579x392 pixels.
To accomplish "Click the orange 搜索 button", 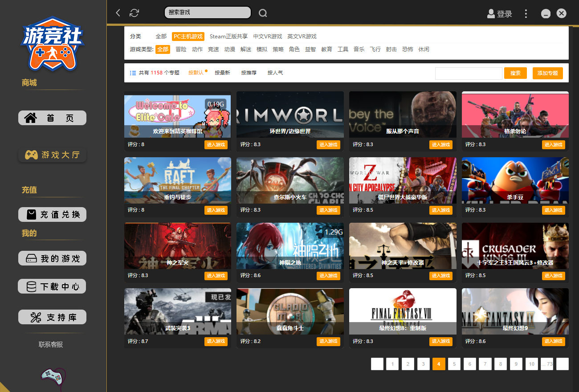I will point(515,73).
